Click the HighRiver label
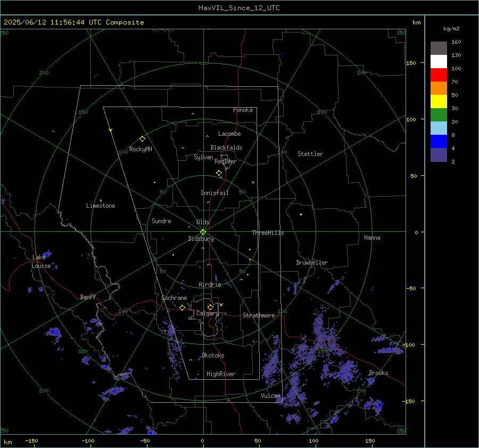 221,374
